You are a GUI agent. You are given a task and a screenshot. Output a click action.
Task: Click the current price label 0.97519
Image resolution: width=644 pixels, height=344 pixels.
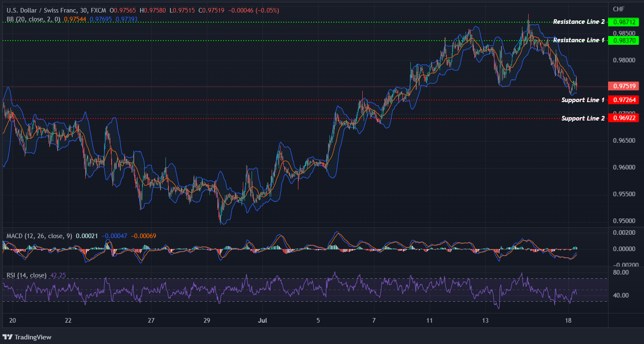(624, 86)
